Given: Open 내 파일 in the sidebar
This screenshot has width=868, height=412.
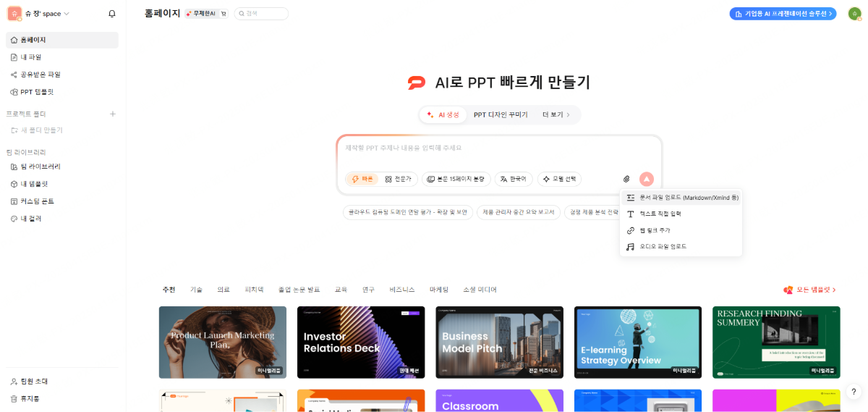Looking at the screenshot, I should [x=62, y=57].
